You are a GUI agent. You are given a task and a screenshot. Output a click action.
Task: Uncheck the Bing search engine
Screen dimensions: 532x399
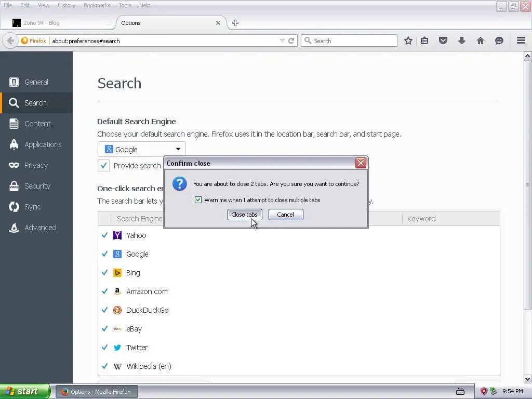point(104,272)
